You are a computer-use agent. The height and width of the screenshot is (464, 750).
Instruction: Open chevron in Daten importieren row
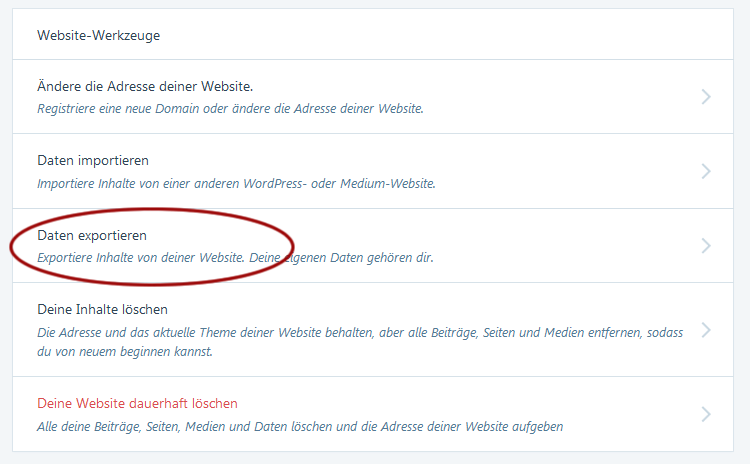(x=706, y=171)
